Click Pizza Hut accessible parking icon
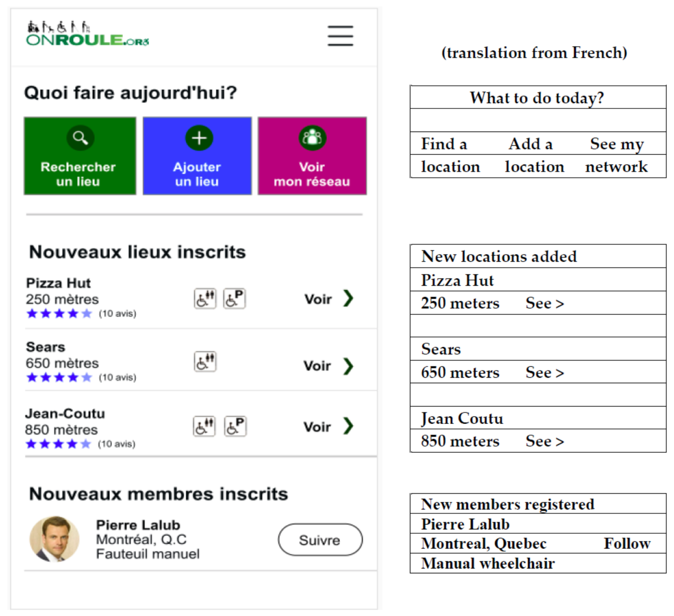The width and height of the screenshot is (674, 616). 234,298
